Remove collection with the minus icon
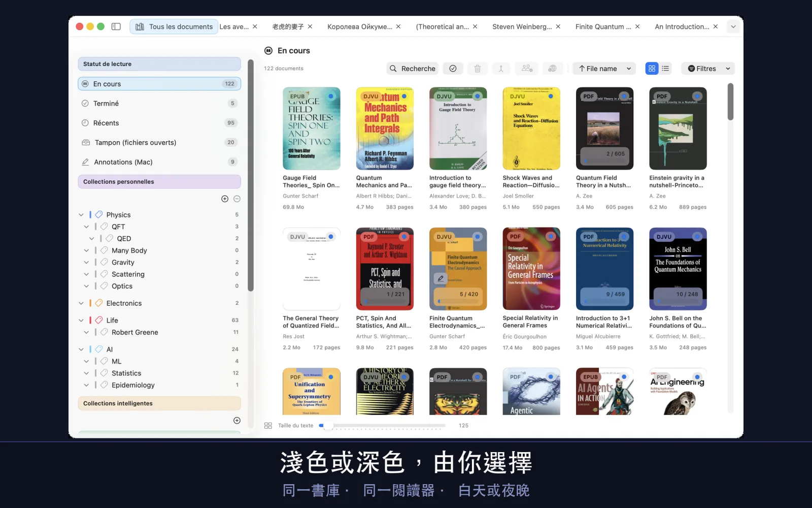Screen dimensions: 812x508 pos(237,199)
